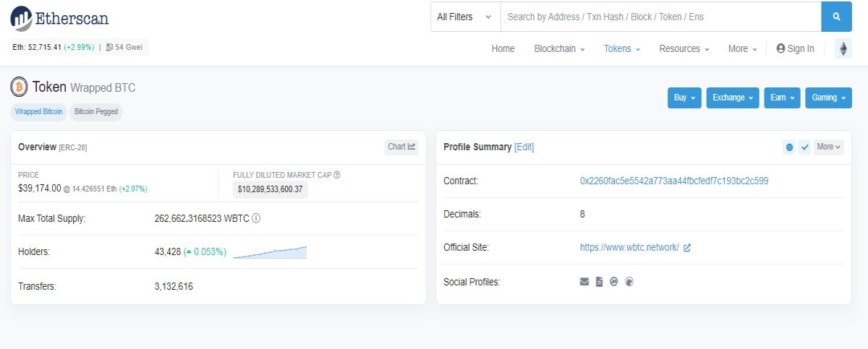The width and height of the screenshot is (868, 349).
Task: Click the Ethereum network diamond icon
Action: pos(843,48)
